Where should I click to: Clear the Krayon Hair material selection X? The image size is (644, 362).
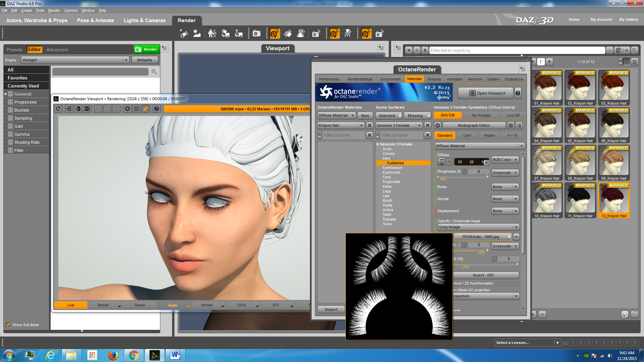tap(369, 125)
